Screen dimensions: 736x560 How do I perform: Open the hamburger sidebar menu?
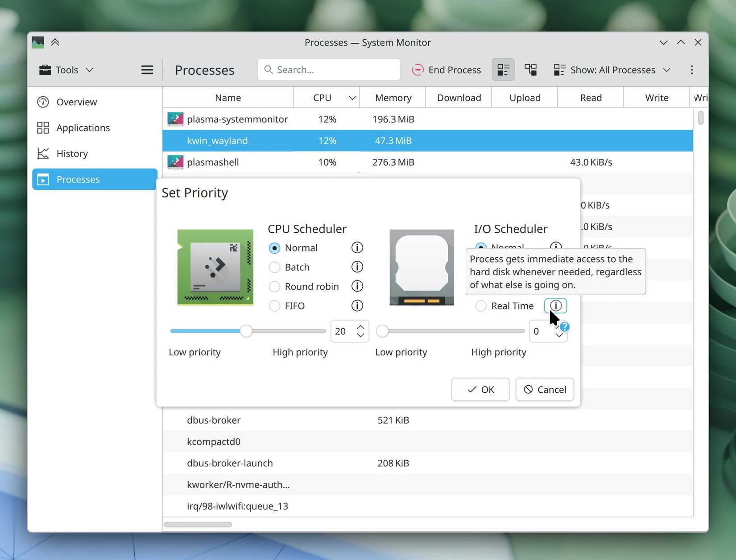point(147,70)
